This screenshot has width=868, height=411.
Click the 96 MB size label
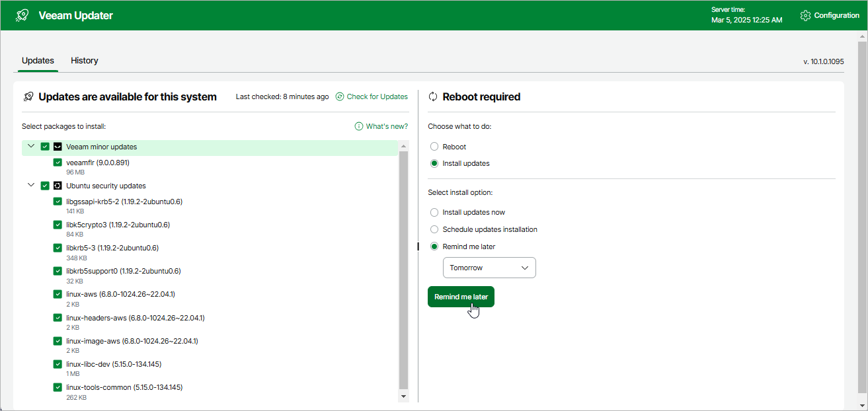[x=75, y=172]
